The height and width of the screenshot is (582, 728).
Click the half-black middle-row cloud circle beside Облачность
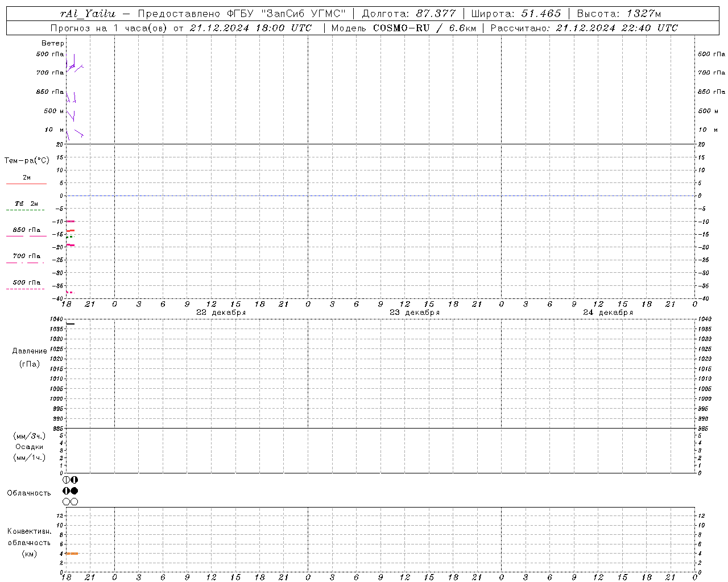pos(67,490)
